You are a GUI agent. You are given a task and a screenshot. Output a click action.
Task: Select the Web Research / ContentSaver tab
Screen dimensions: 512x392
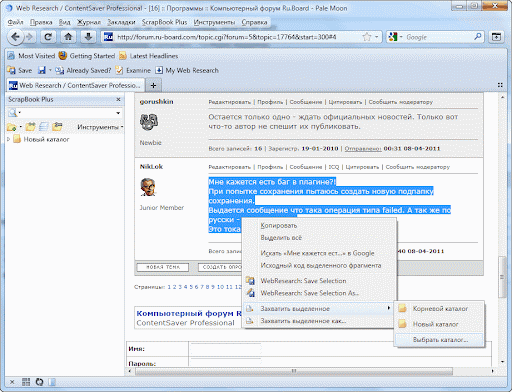[x=76, y=85]
